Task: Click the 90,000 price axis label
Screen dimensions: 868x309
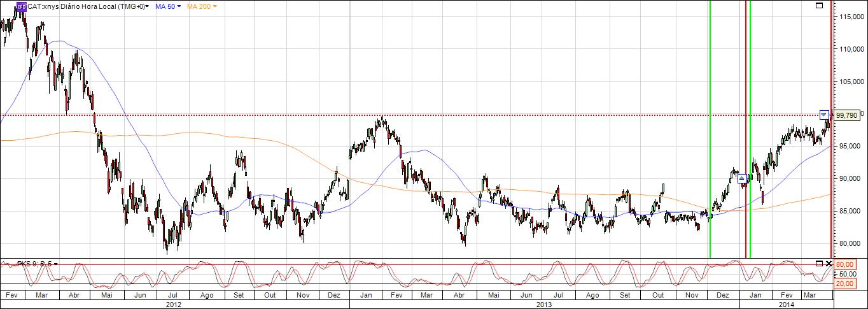Action: coord(850,178)
